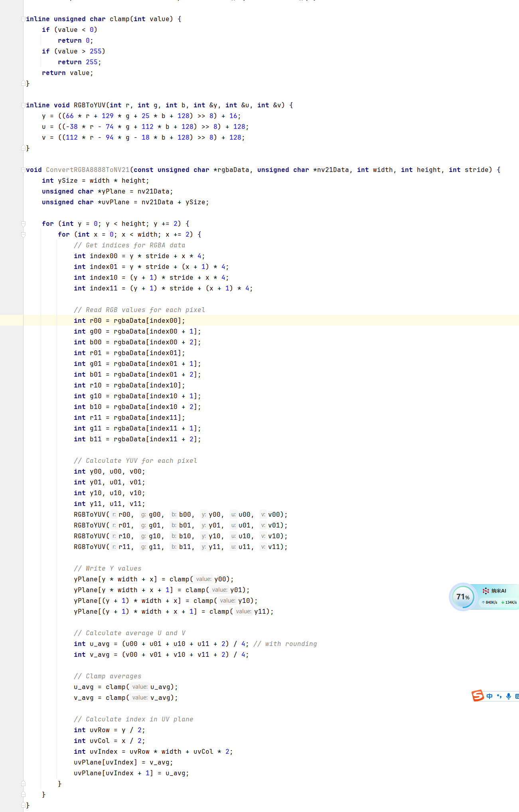
Task: Click the ConvertRGBA8888ToNV21 function name
Action: 87,170
